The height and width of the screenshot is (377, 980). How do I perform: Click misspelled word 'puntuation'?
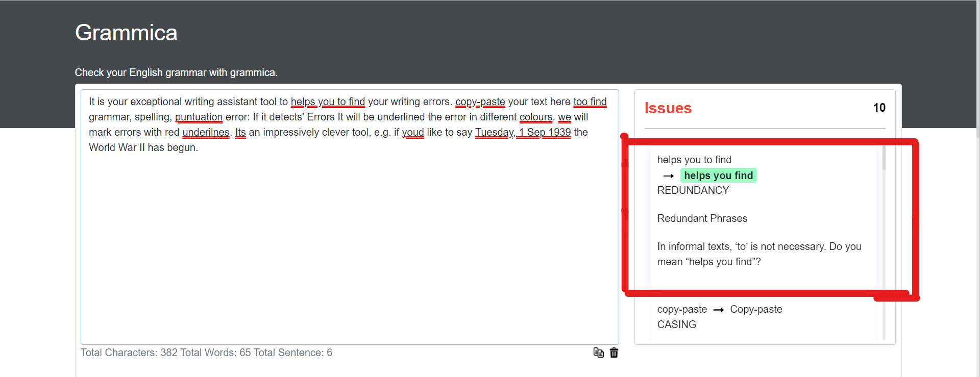tap(199, 117)
